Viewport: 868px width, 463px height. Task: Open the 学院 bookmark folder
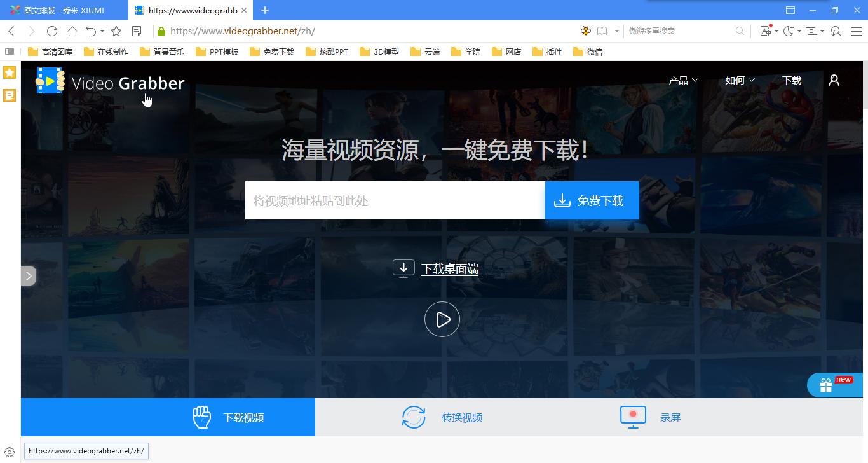(466, 52)
